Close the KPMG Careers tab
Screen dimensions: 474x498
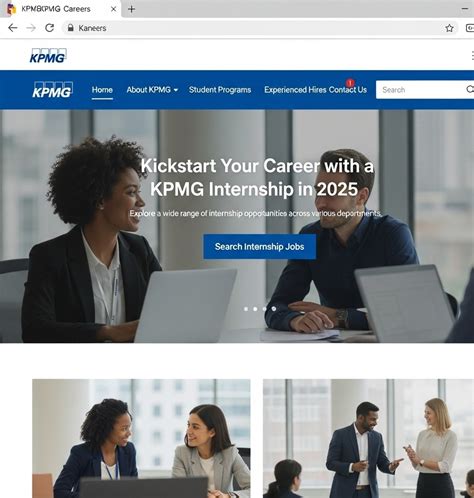(x=113, y=9)
